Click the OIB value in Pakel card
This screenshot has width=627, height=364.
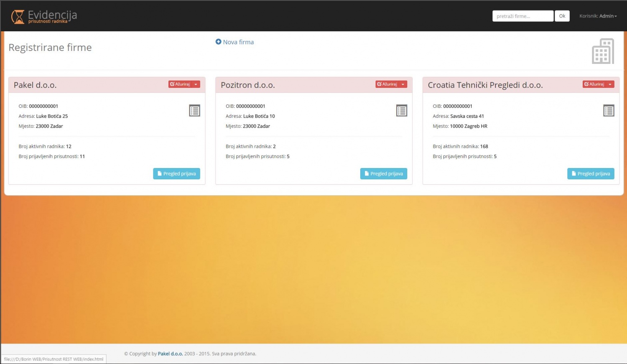click(43, 106)
